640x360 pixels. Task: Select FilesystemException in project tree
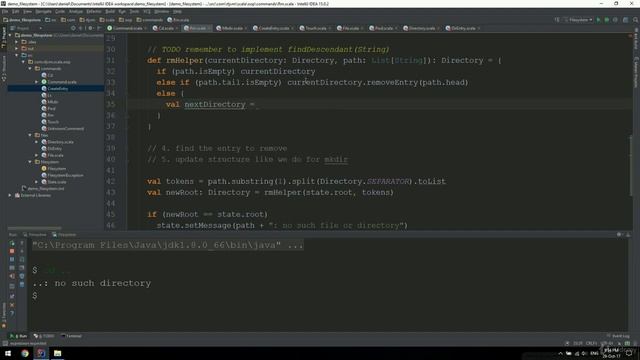62,175
